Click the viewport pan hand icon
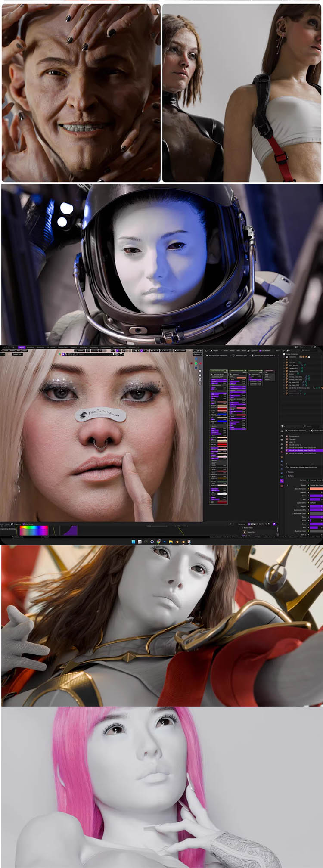The height and width of the screenshot is (868, 323). [200, 375]
